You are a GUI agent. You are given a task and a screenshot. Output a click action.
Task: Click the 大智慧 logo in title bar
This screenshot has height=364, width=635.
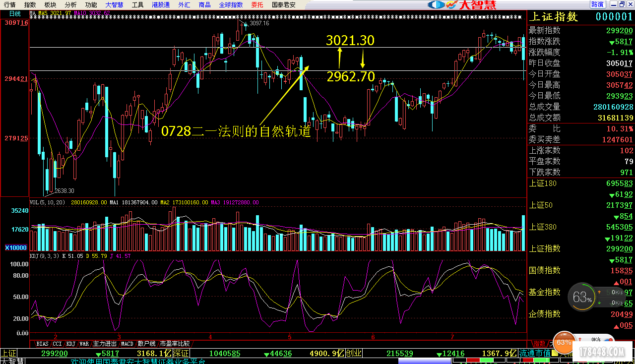pyautogui.click(x=461, y=4)
